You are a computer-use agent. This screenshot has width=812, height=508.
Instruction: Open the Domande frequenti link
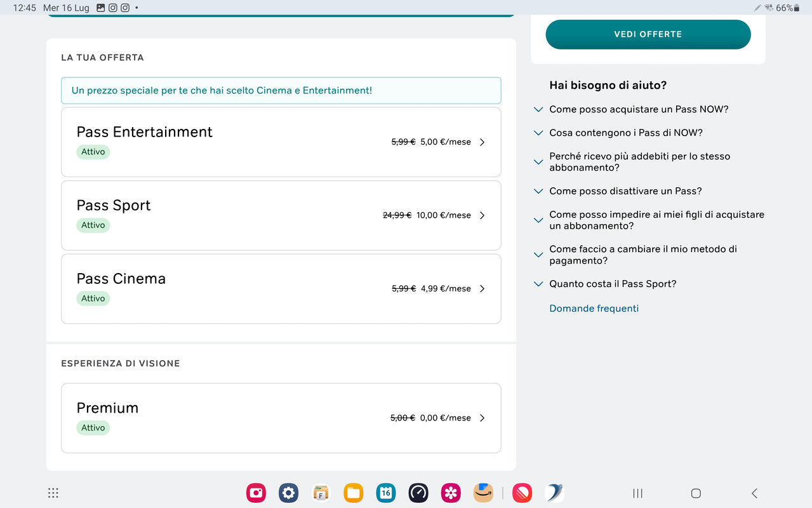click(594, 309)
